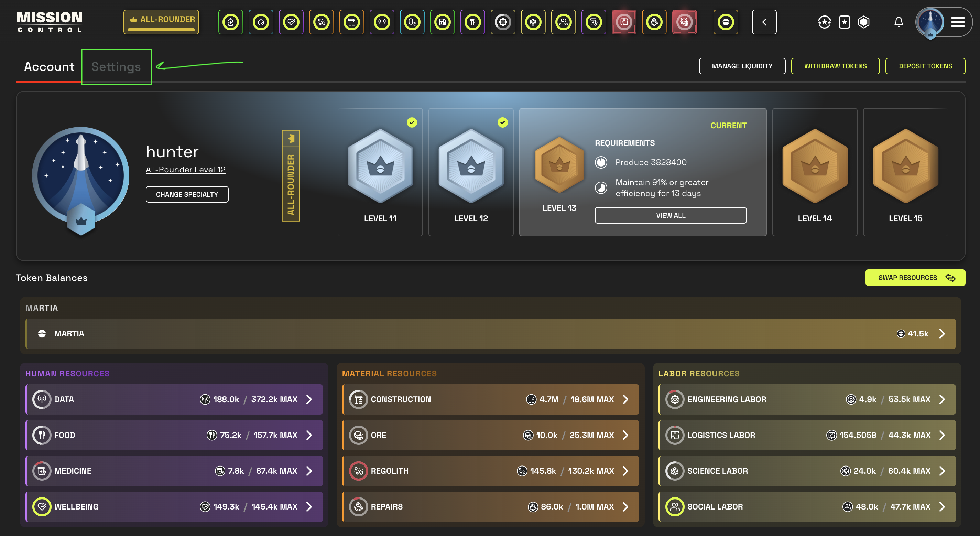Click the hexagon icon beside the bell
980x536 pixels.
pos(863,22)
